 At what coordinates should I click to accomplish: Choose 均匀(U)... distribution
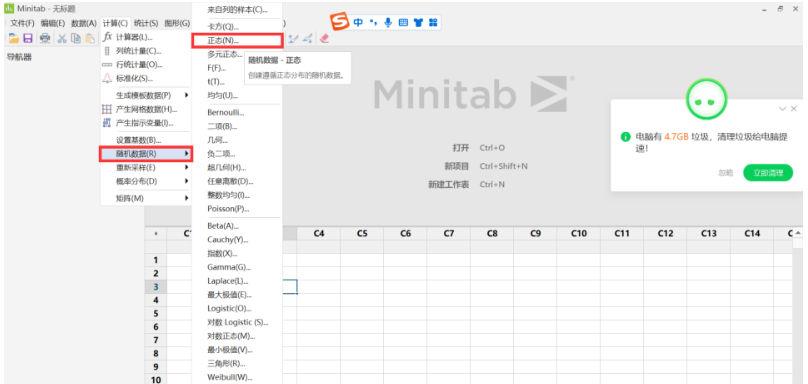point(237,95)
